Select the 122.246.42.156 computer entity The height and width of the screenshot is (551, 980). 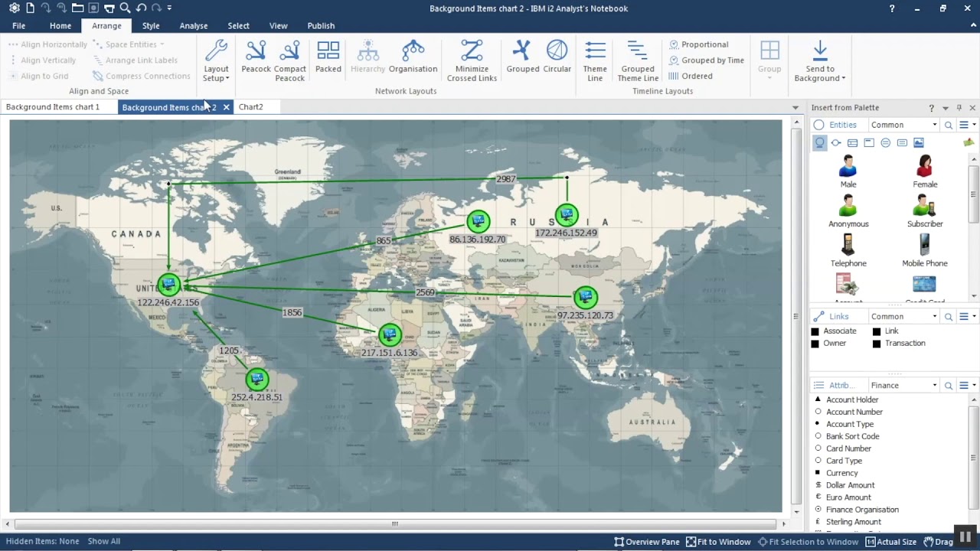coord(168,285)
